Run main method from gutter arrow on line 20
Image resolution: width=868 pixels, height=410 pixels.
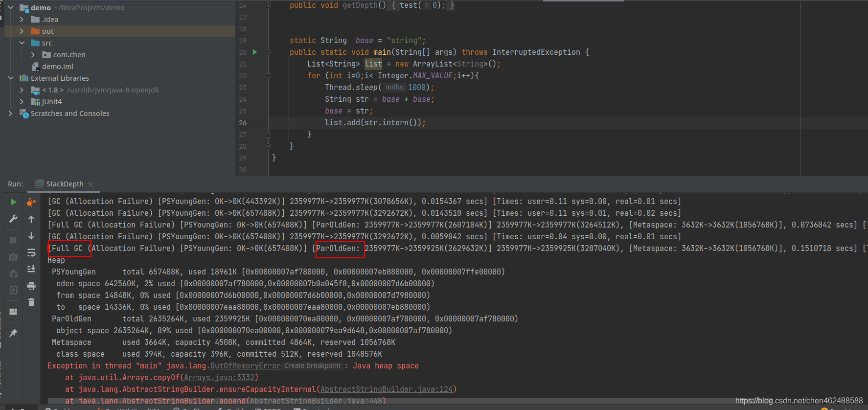pos(254,52)
